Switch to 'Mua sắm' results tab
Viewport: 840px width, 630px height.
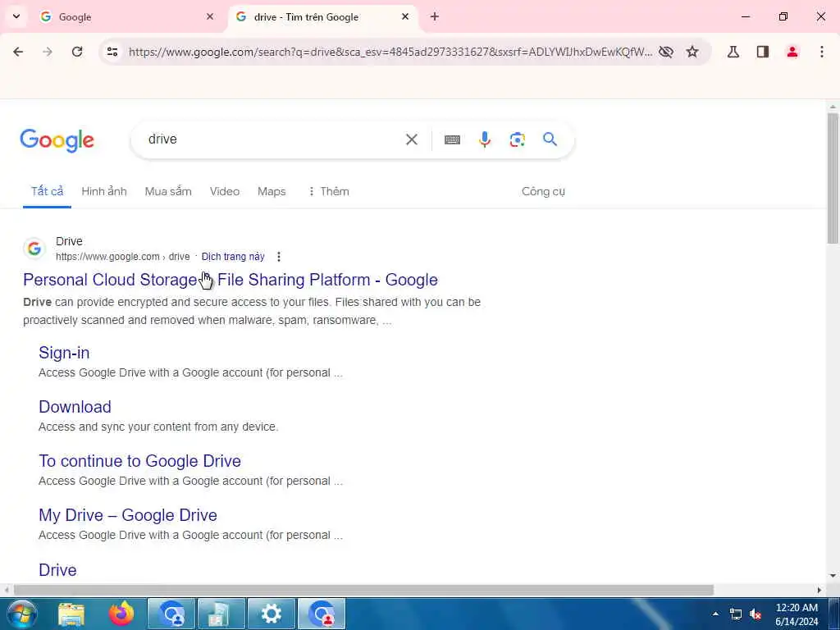(x=168, y=191)
